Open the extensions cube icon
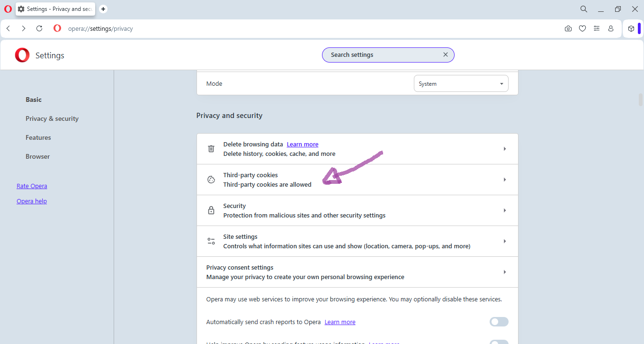This screenshot has height=344, width=644. point(631,28)
